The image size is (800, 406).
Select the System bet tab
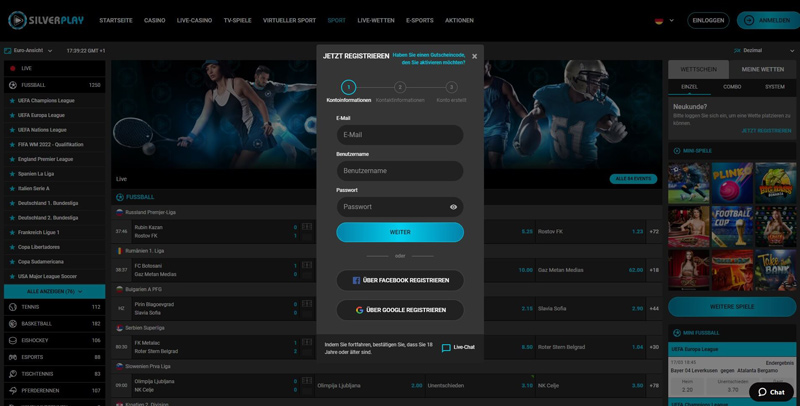[x=774, y=87]
